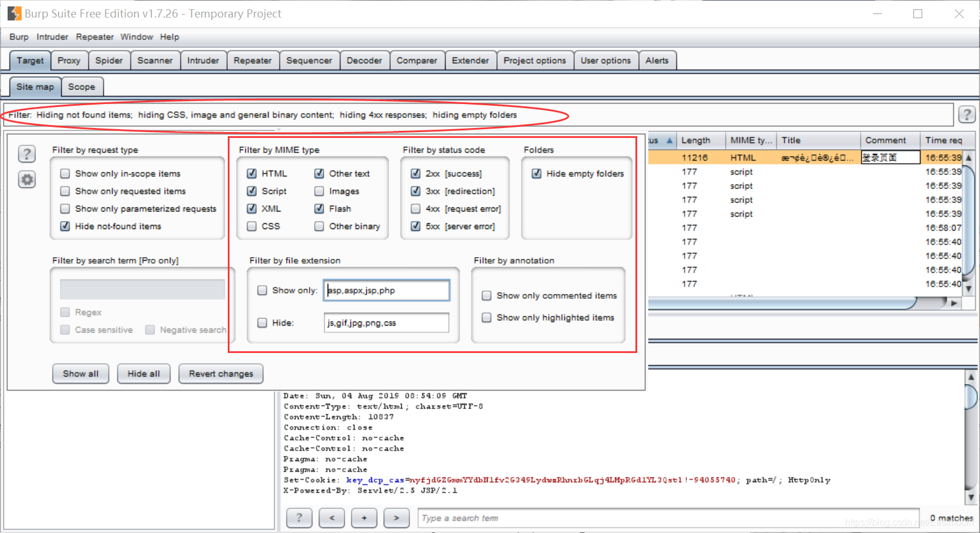
Task: Open the Sequencer tab
Action: [x=309, y=60]
